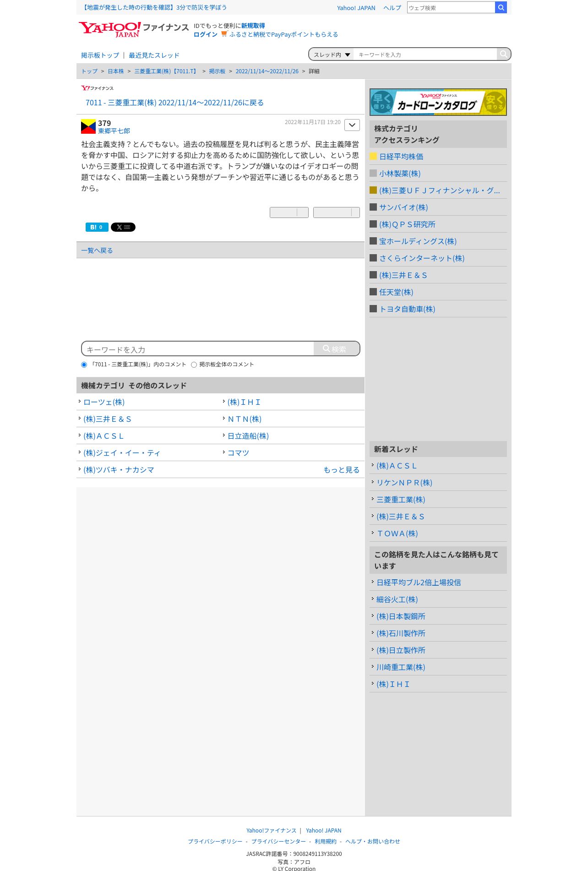The height and width of the screenshot is (871, 588).
Task: Open 掲示板トップ navigation link
Action: 100,55
